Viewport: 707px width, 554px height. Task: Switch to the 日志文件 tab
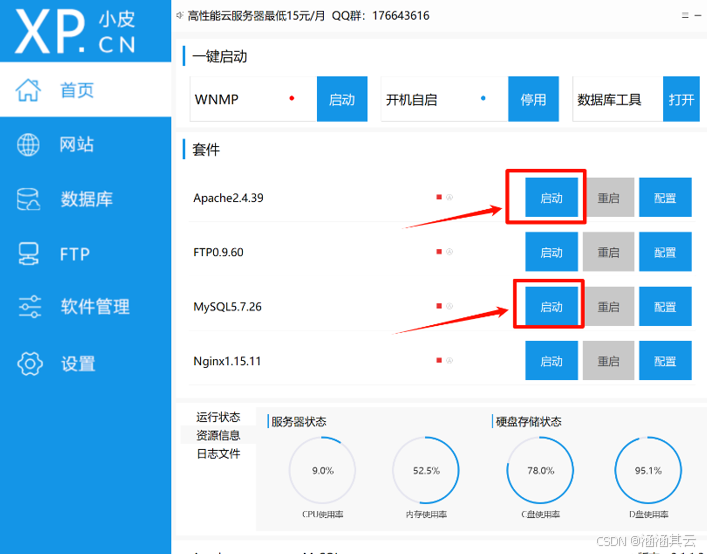tap(218, 453)
